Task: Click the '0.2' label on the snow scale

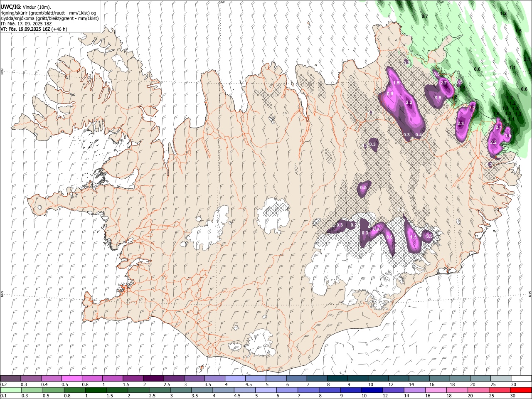Action: click(4, 384)
